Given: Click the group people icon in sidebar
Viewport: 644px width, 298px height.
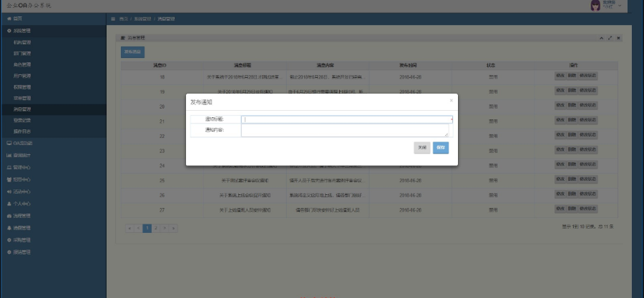Looking at the screenshot, I should [9, 179].
